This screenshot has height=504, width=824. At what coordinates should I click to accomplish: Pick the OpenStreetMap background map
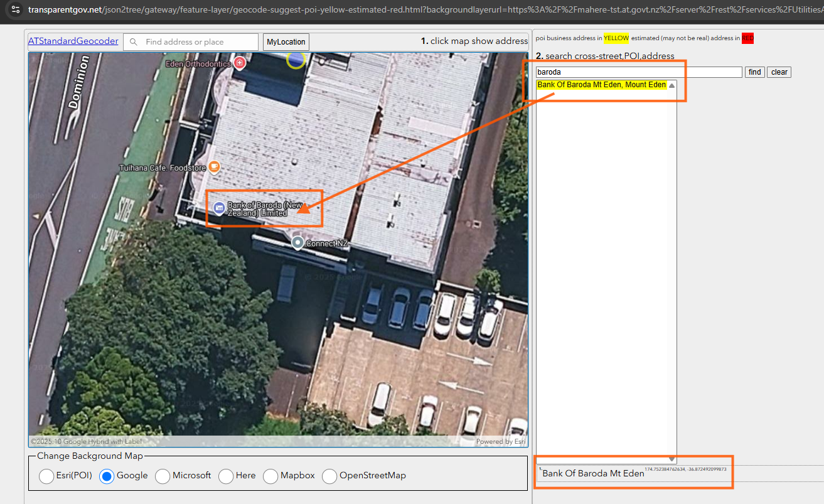[x=329, y=476]
